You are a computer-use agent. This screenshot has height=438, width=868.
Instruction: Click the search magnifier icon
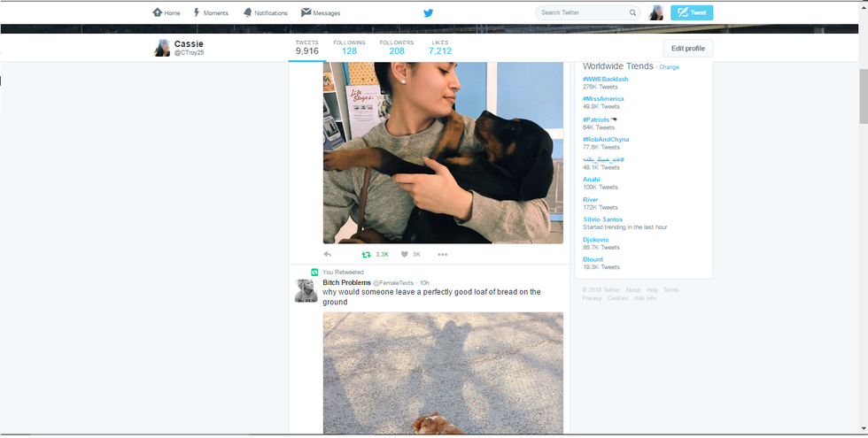tap(632, 12)
